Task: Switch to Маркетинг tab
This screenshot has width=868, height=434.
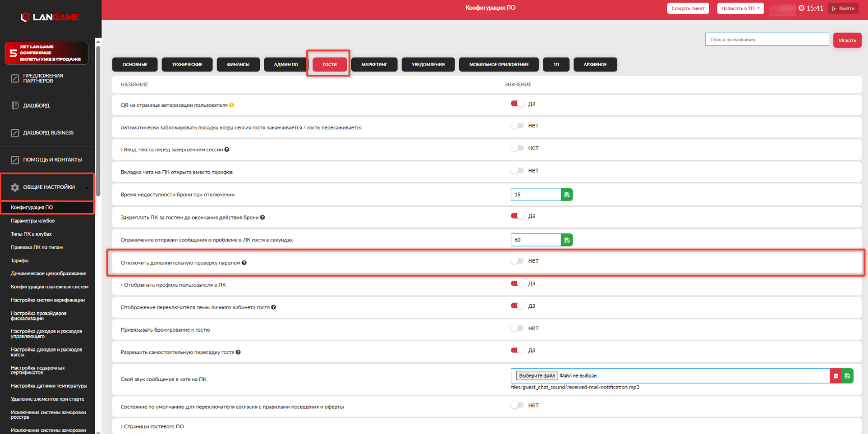Action: (x=374, y=65)
